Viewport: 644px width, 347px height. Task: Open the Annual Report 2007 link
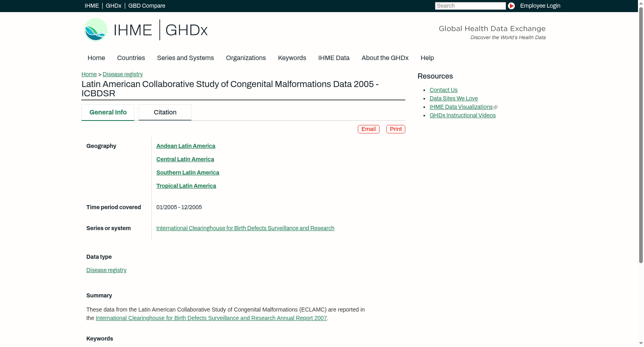211,318
